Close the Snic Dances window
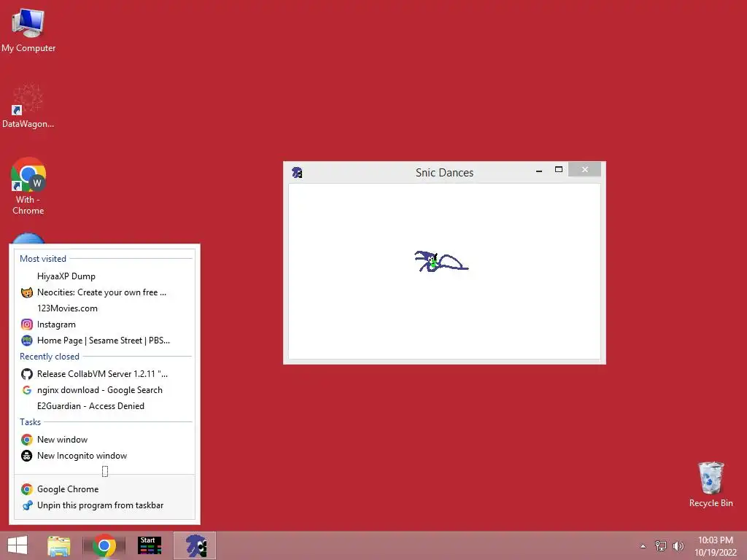The width and height of the screenshot is (747, 560). (584, 169)
